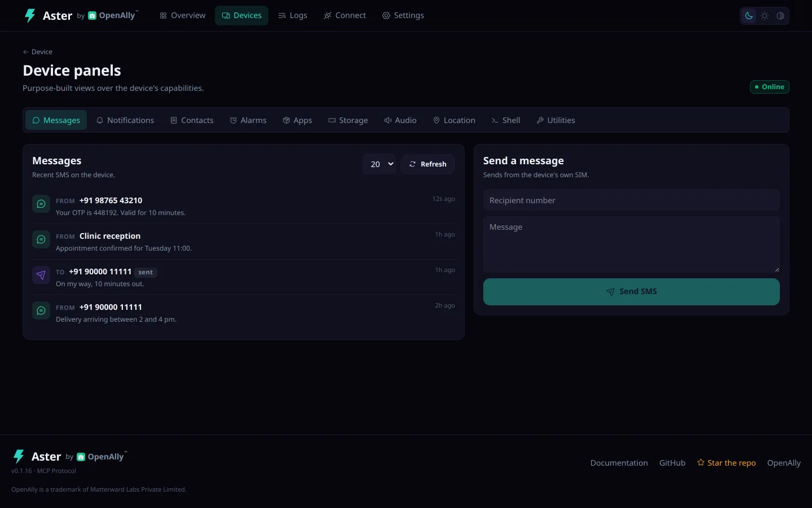Go to the Logs page
Screen dimensions: 812x508
point(293,15)
